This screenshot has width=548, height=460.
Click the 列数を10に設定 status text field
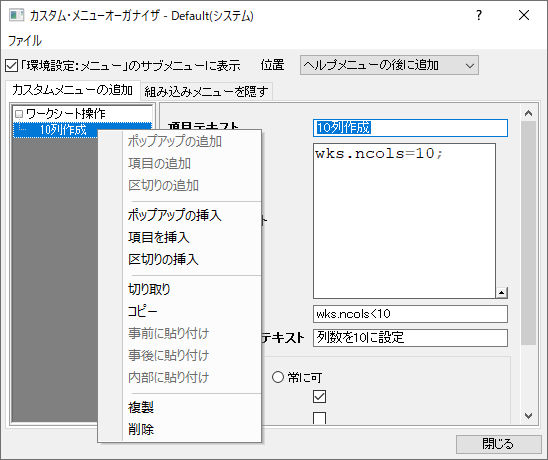[410, 338]
